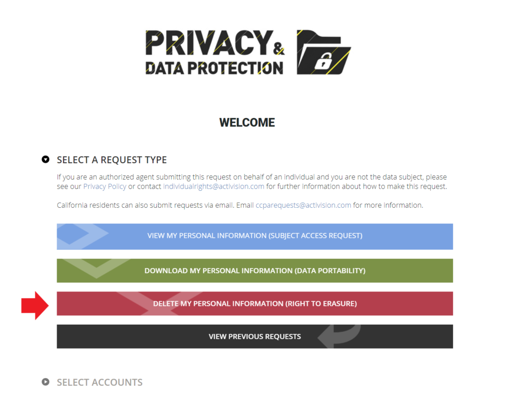Viewport: 532px width, 402px height.
Task: Open the Select Accounts heading
Action: point(99,382)
